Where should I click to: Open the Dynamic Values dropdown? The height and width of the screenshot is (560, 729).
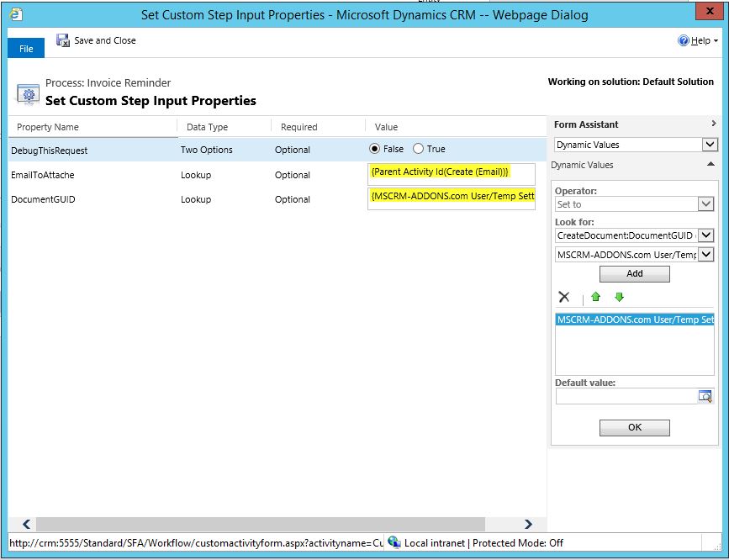coord(711,144)
